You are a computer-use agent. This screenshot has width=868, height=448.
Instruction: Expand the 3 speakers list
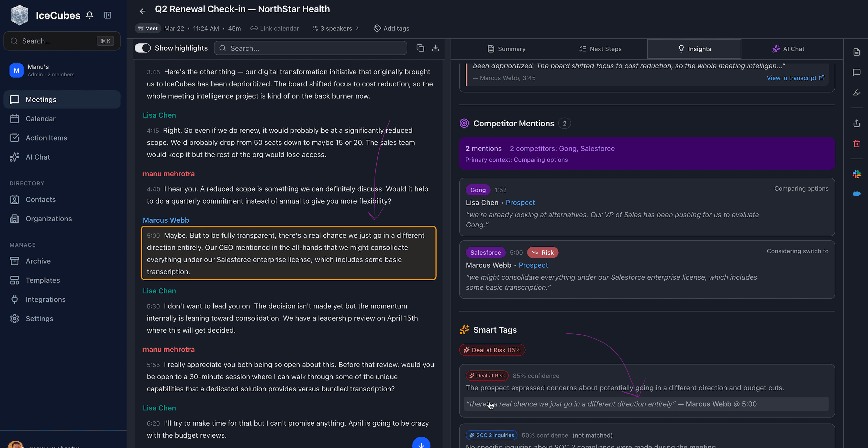click(335, 28)
